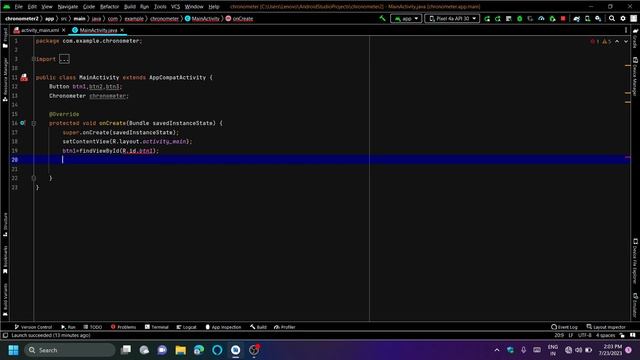This screenshot has height=360, width=640.
Task: Open the Tools menu
Action: coord(160,7)
